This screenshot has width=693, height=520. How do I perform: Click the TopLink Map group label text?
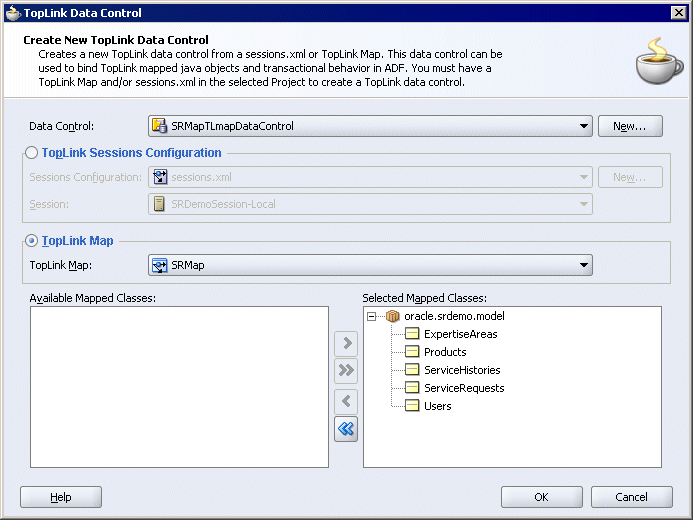tap(77, 241)
